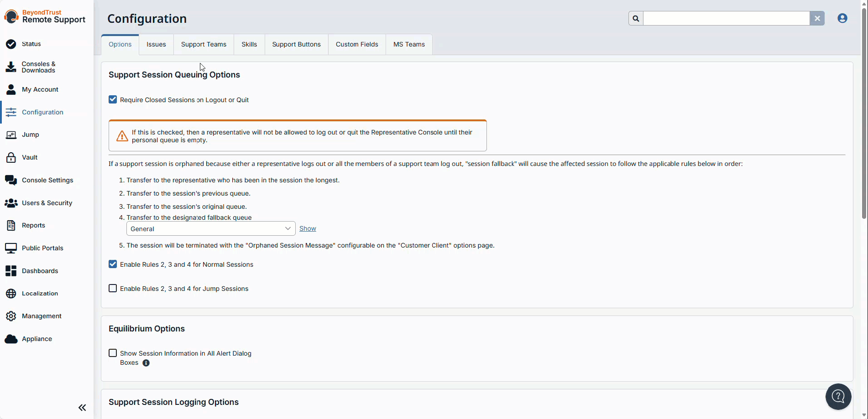Click the Dashboards grid icon
Screen dimensions: 868x419
point(11,271)
